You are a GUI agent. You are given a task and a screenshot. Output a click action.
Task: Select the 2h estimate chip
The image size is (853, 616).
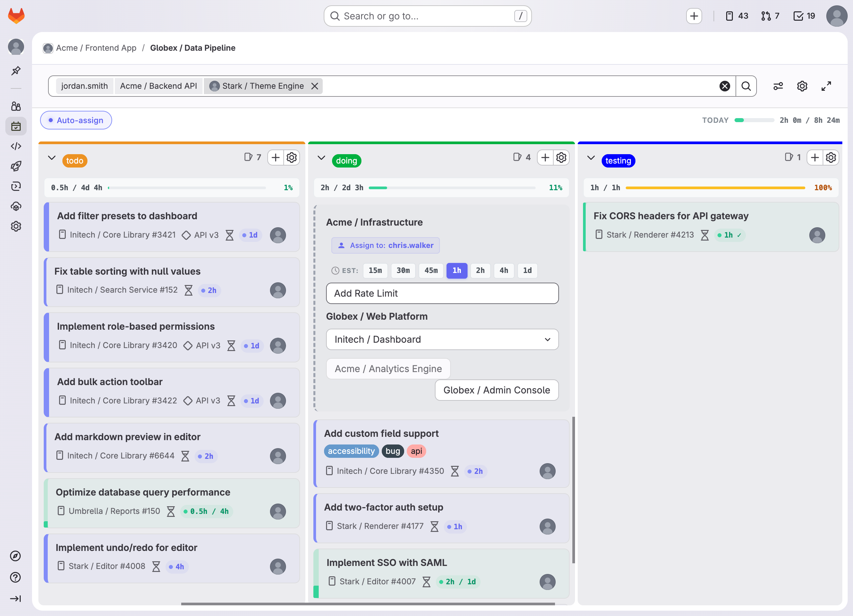click(x=480, y=270)
